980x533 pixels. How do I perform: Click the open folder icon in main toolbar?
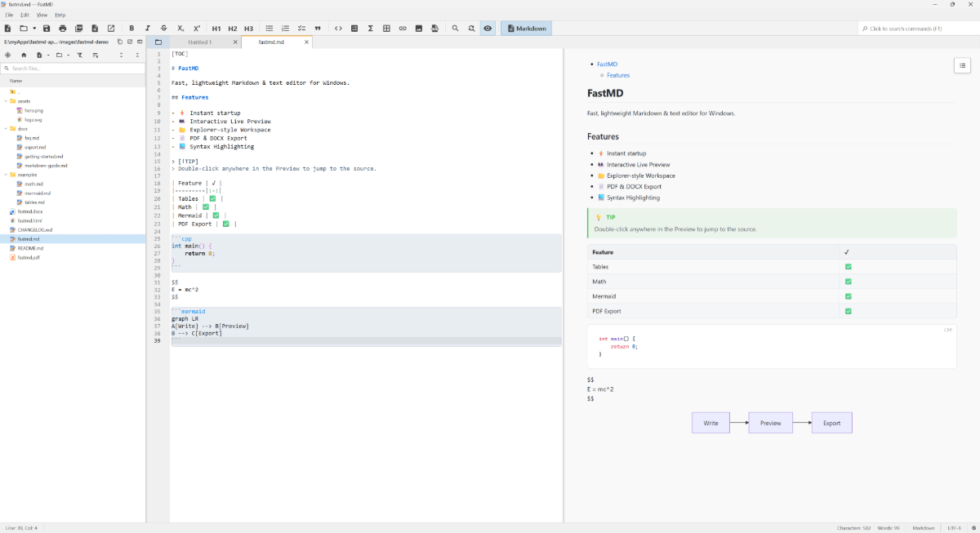(x=23, y=29)
